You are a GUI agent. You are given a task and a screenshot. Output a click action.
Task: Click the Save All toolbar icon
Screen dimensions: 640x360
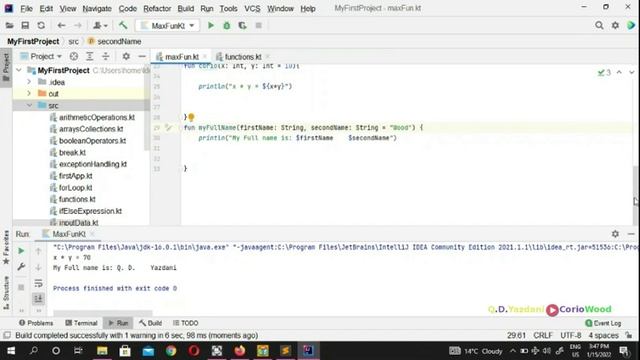pos(25,26)
